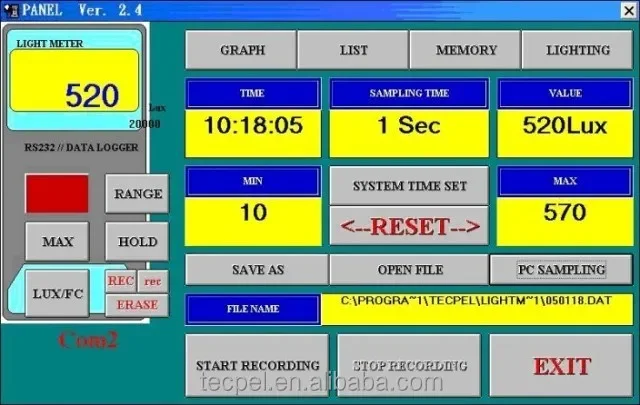This screenshot has height=405, width=640.
Task: Open the MEMORY view
Action: pyautogui.click(x=465, y=50)
